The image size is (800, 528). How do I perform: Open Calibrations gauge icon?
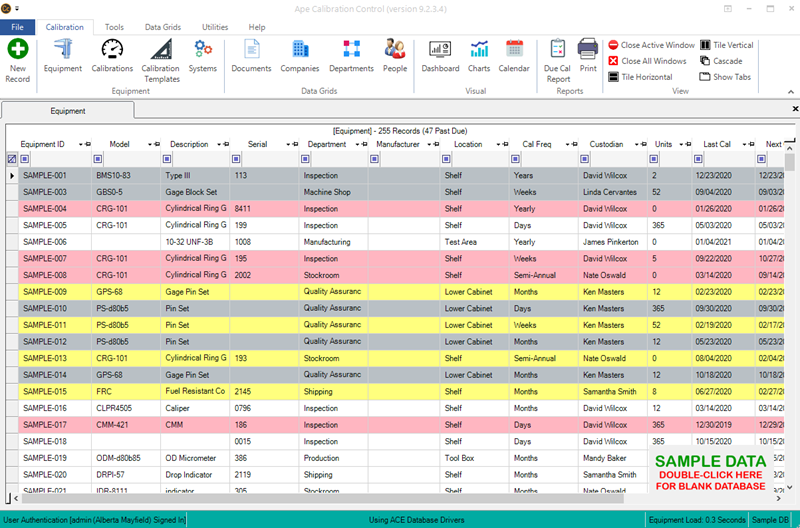pyautogui.click(x=112, y=55)
